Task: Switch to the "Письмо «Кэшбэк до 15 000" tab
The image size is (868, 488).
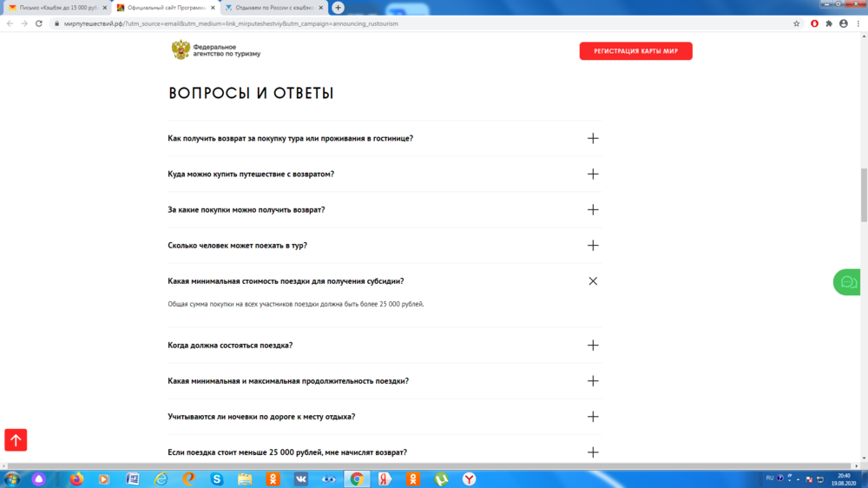Action: point(56,7)
